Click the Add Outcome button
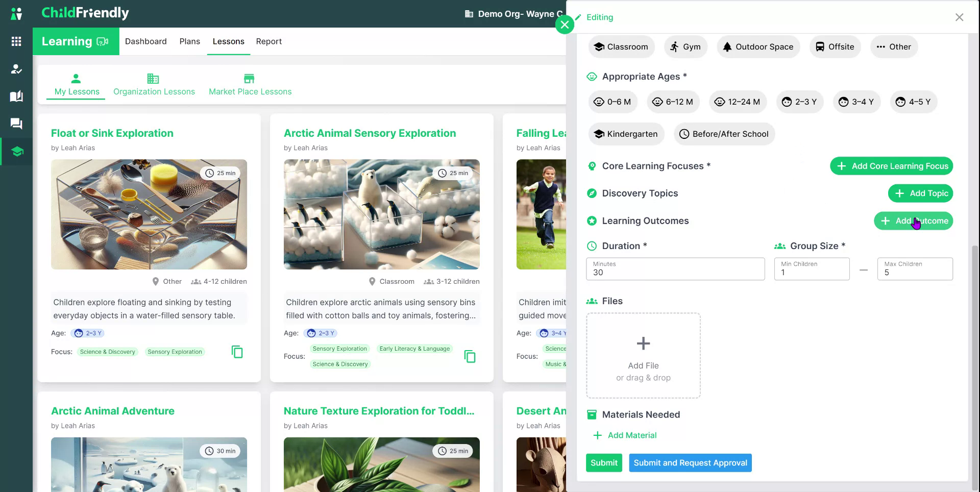 point(913,221)
